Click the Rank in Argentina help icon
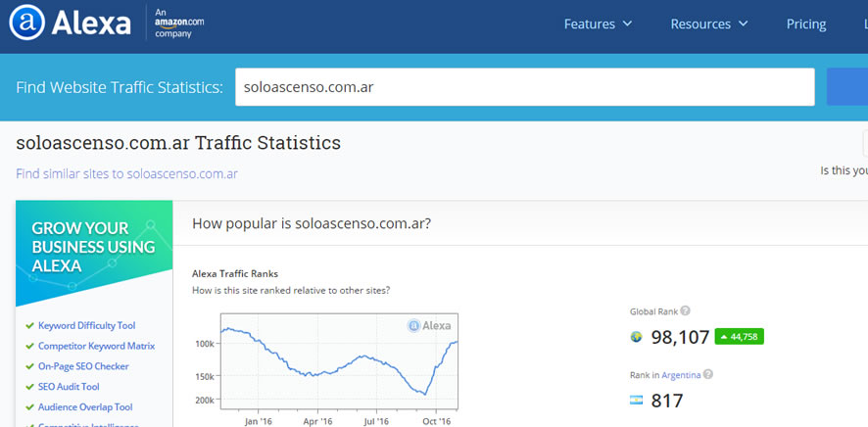The height and width of the screenshot is (427, 868). point(708,374)
